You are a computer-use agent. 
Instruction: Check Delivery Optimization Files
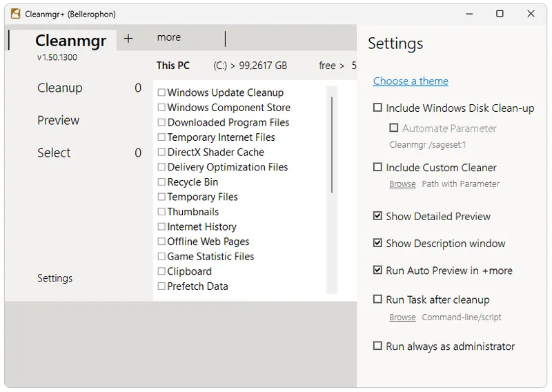(x=161, y=167)
